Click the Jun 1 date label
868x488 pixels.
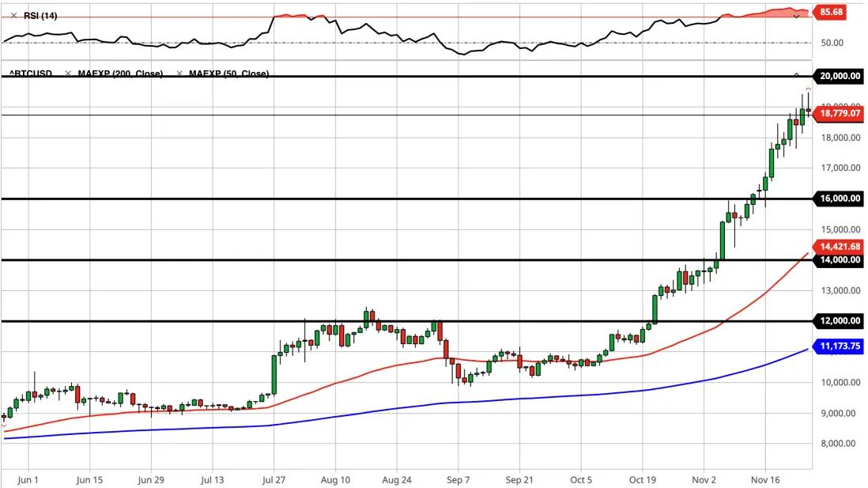28,479
